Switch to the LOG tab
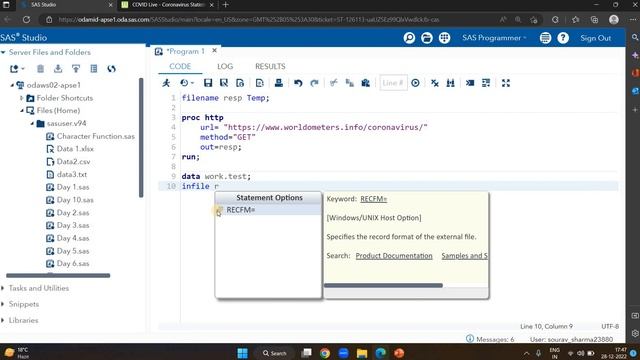 [x=225, y=66]
